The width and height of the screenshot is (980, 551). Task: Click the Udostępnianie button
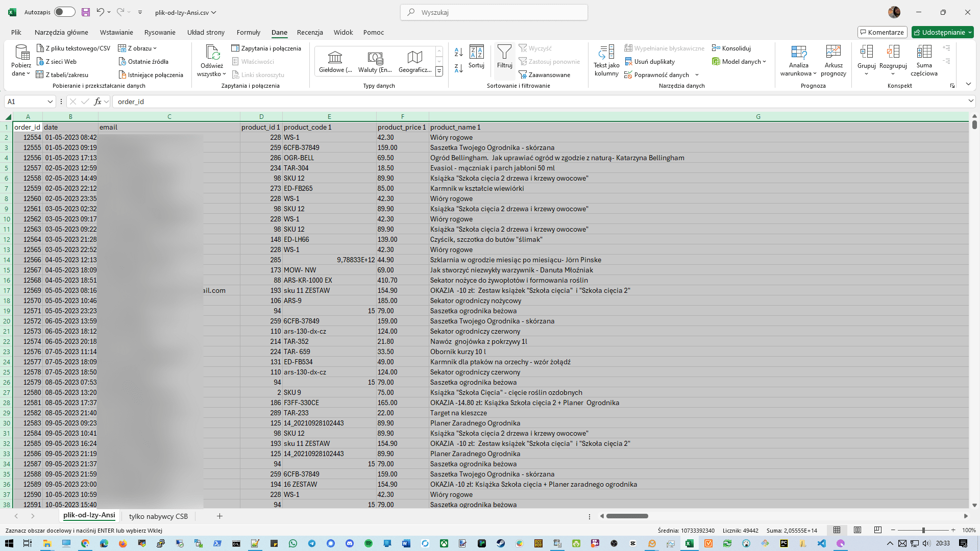[942, 32]
